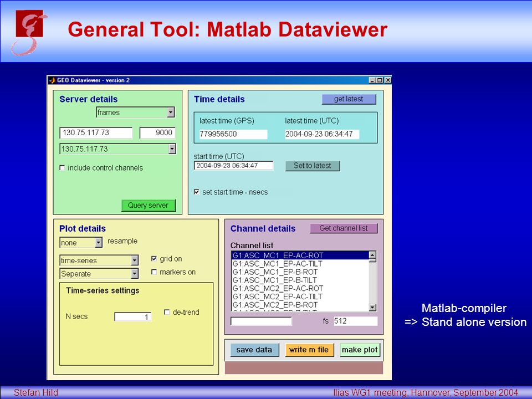Click the Get channel list button
The width and height of the screenshot is (532, 399).
point(344,228)
